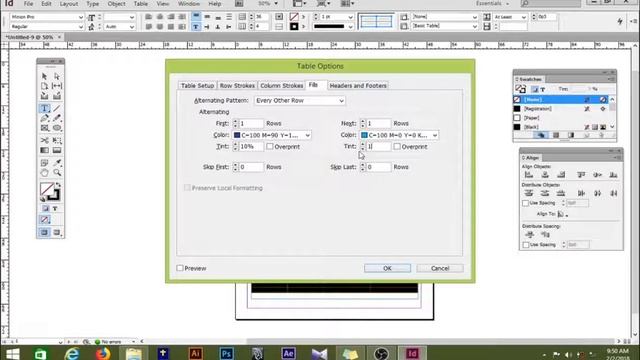
Task: Click the Next rows count field
Action: coord(378,123)
